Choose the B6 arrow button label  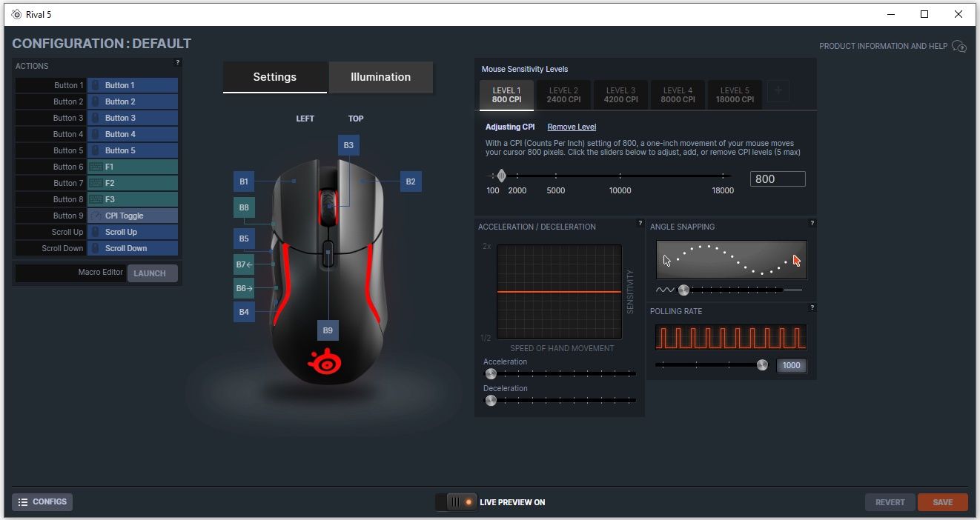[244, 288]
